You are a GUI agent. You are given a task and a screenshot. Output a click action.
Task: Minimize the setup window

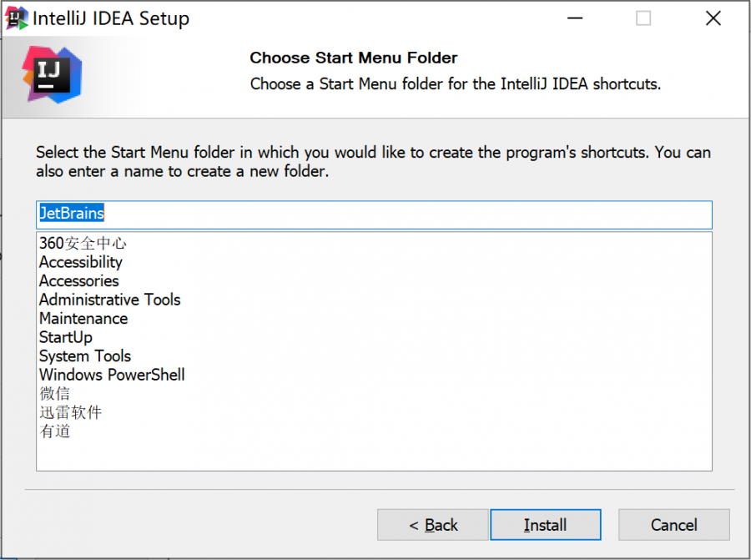click(574, 18)
